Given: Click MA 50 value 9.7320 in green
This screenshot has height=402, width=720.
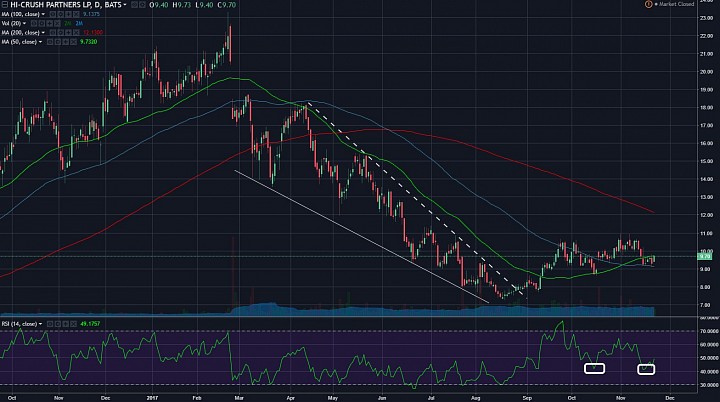Looking at the screenshot, I should (89, 42).
